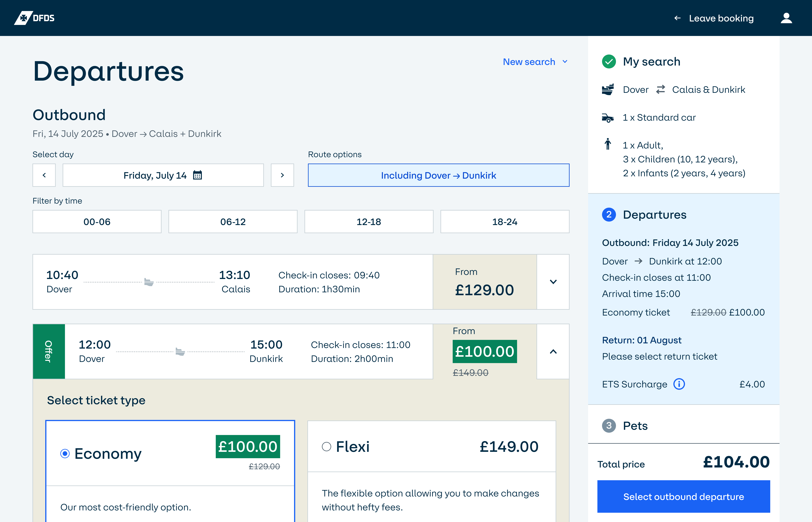Go to next day arrow
812x522 pixels.
(x=282, y=175)
